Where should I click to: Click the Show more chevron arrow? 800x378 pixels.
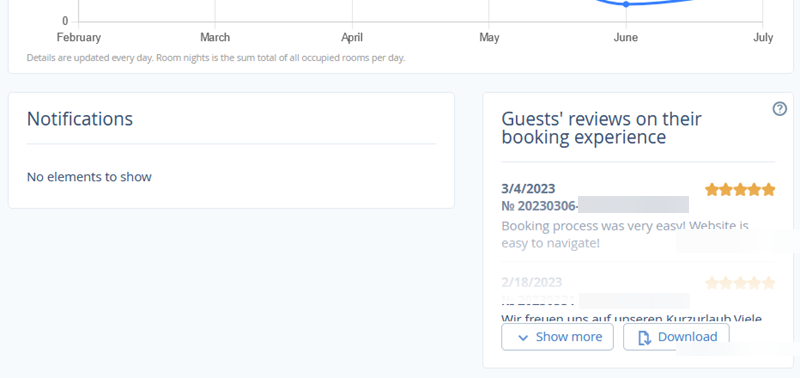click(x=523, y=338)
